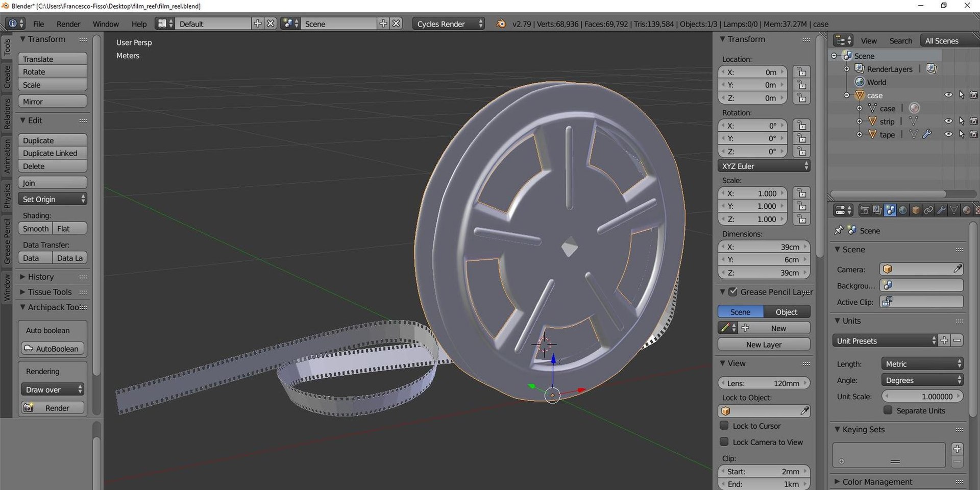
Task: Enable the Lock Camera to View checkbox
Action: point(724,442)
